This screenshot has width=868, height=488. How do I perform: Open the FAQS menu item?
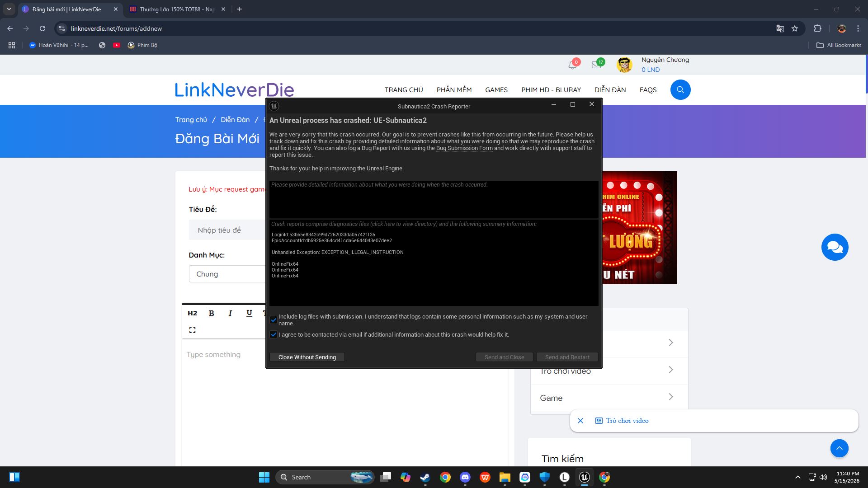(648, 90)
